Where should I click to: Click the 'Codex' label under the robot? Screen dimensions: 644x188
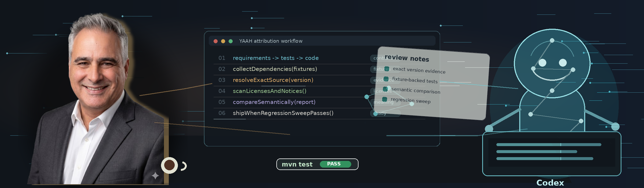click(x=550, y=183)
